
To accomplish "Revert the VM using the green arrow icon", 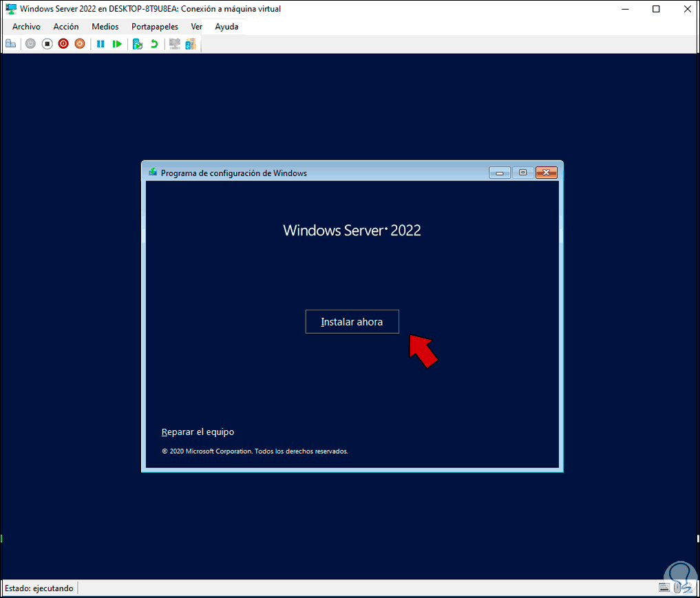I will point(154,44).
